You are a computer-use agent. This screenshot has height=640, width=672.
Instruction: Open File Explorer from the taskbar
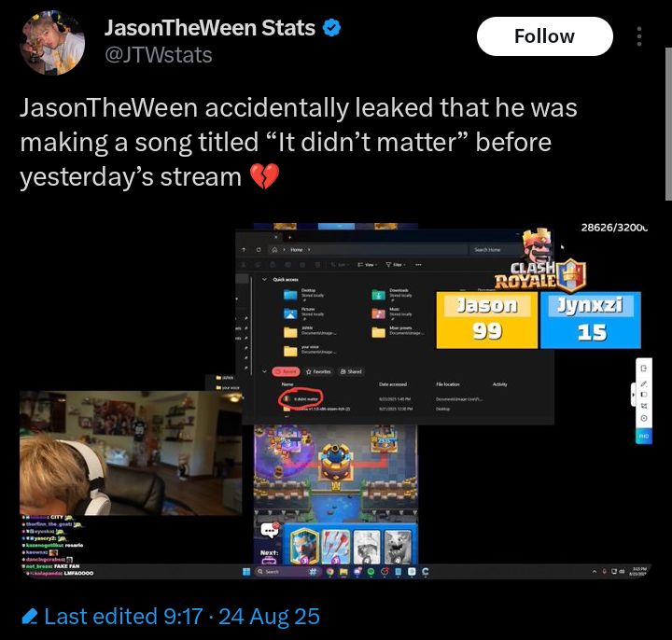(x=343, y=572)
